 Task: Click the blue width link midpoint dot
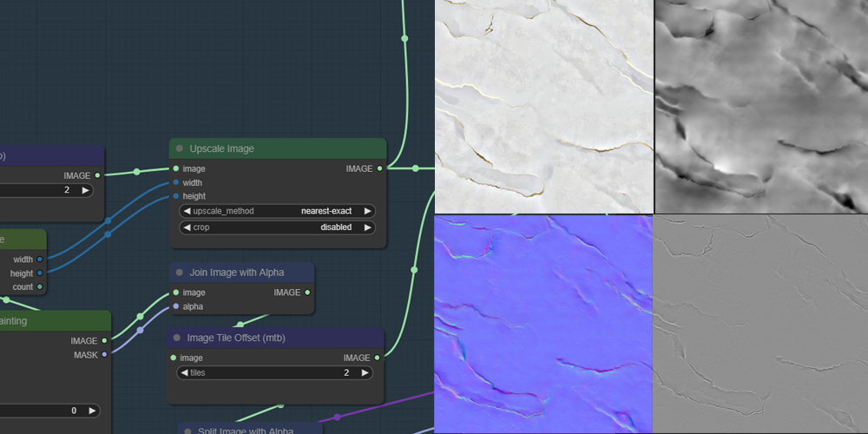[x=108, y=220]
